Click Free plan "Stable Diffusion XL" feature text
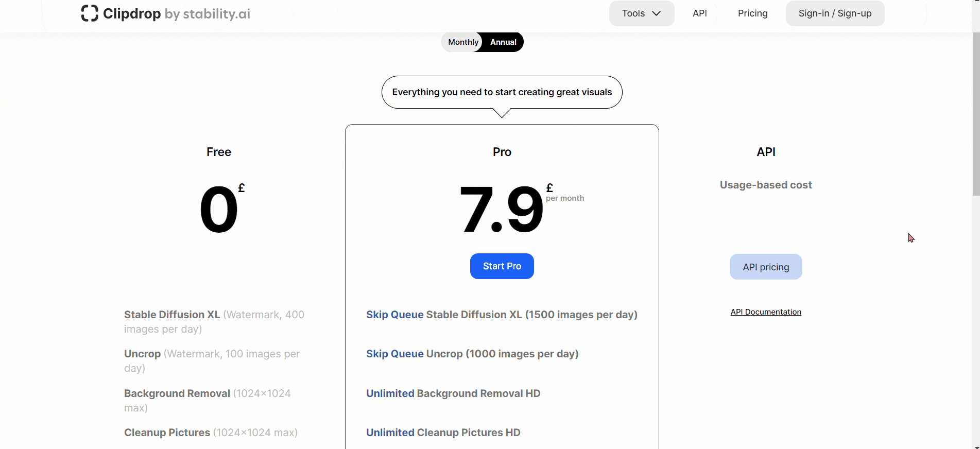 coord(214,322)
